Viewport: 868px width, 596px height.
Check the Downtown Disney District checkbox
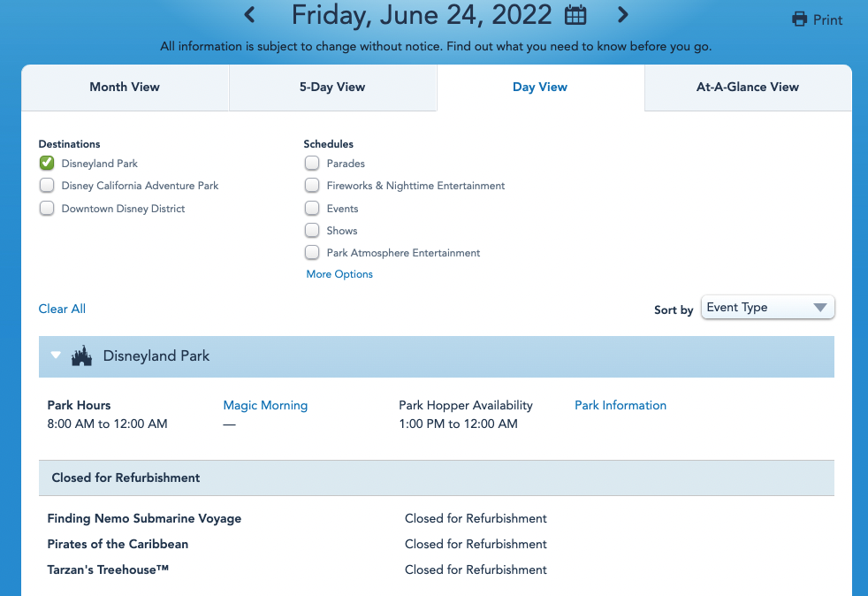[x=47, y=209]
